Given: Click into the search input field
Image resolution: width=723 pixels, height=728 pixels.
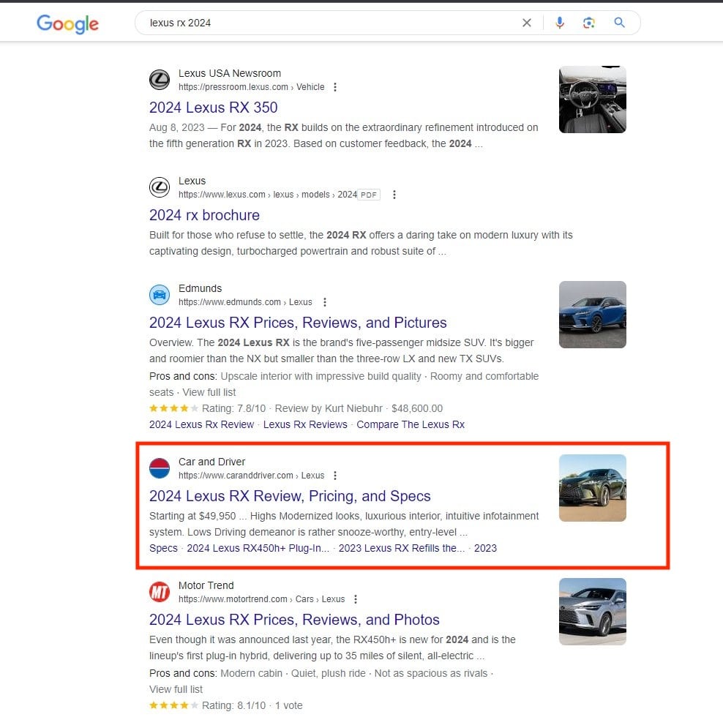Looking at the screenshot, I should point(329,23).
